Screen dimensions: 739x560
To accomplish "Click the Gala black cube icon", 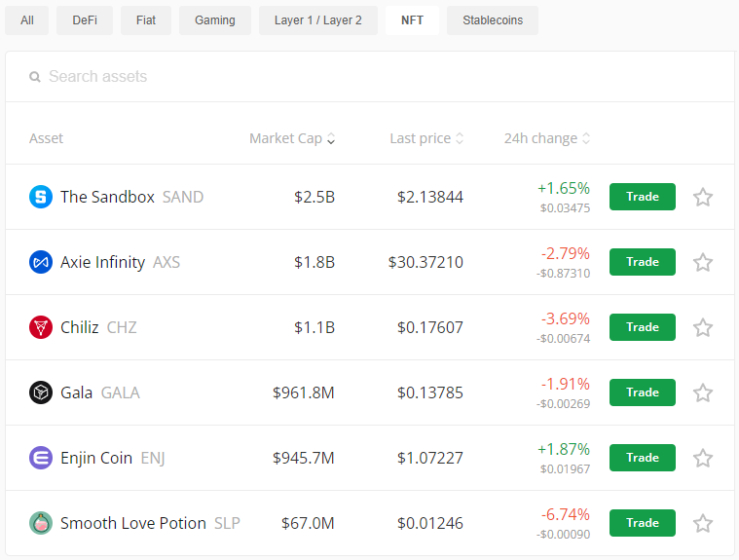I will coord(41,392).
